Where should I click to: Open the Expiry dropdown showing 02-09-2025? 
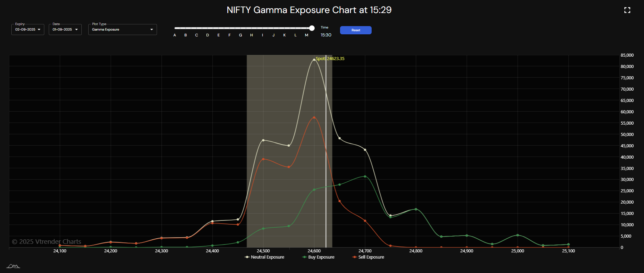tap(28, 30)
